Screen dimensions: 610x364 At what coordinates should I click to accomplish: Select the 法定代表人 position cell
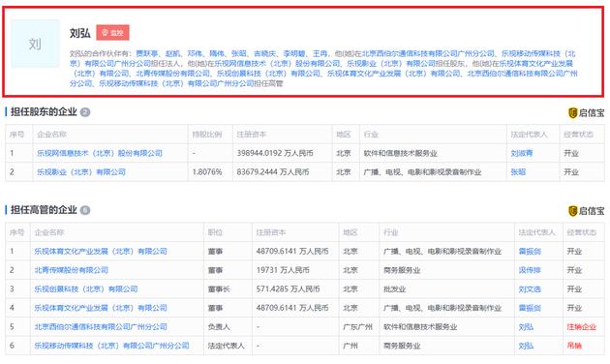coord(227,346)
